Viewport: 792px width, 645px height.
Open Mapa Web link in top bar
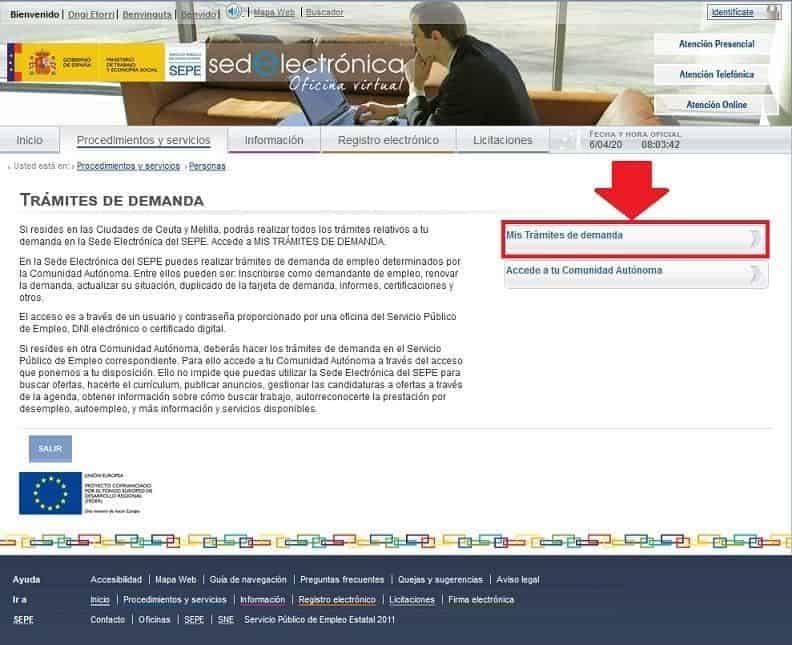coord(274,12)
